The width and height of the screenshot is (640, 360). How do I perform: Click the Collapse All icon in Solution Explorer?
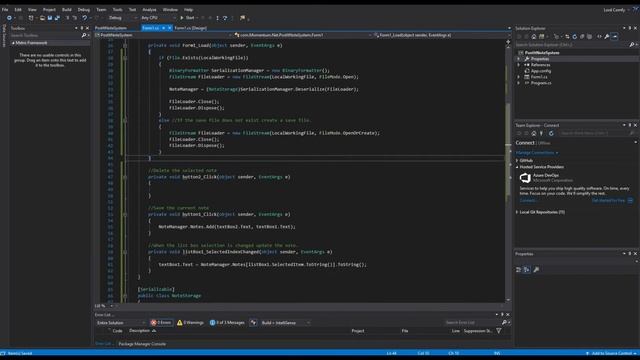pyautogui.click(x=582, y=37)
